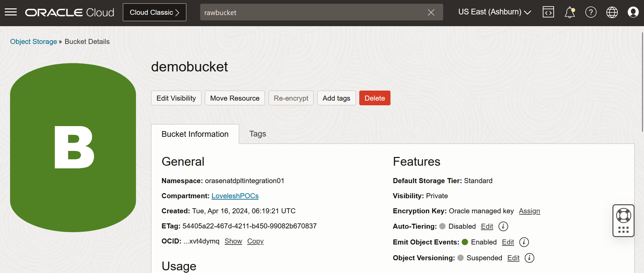Open the notifications bell
Viewport: 644px width, 273px height.
[x=570, y=12]
